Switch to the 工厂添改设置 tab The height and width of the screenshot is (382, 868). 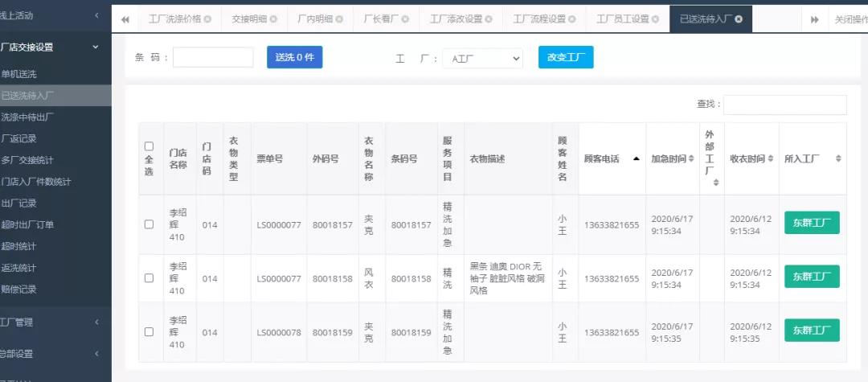[456, 18]
